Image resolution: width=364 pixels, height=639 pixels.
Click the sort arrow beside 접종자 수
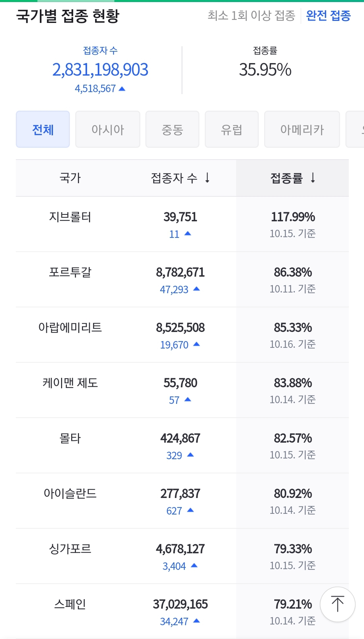coord(207,177)
